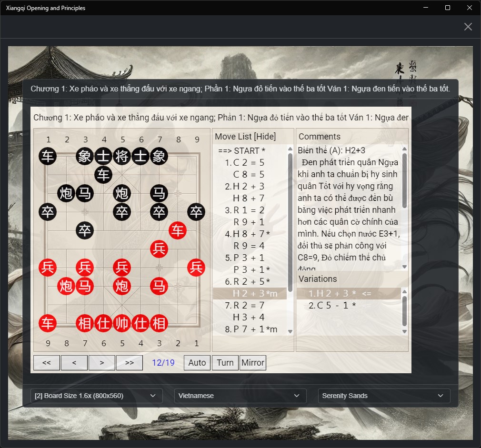The height and width of the screenshot is (448, 481).
Task: Jump to last move with >> button
Action: [x=130, y=363]
